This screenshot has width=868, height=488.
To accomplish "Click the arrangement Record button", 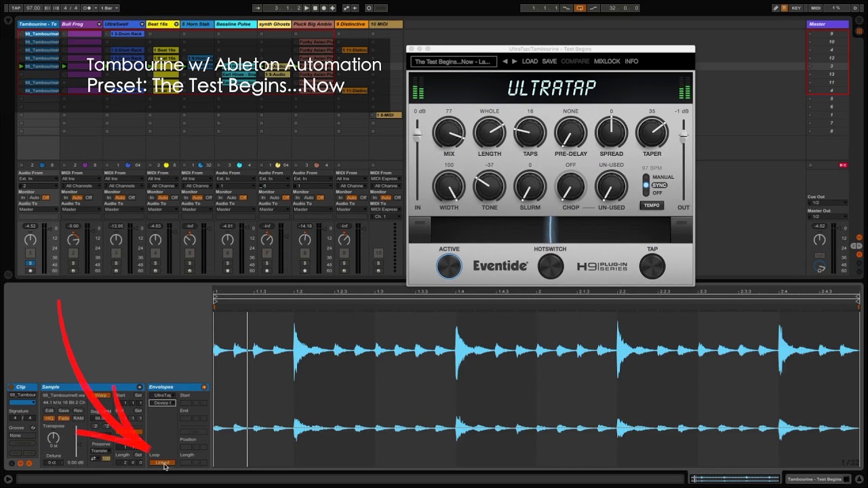I will coord(323,8).
